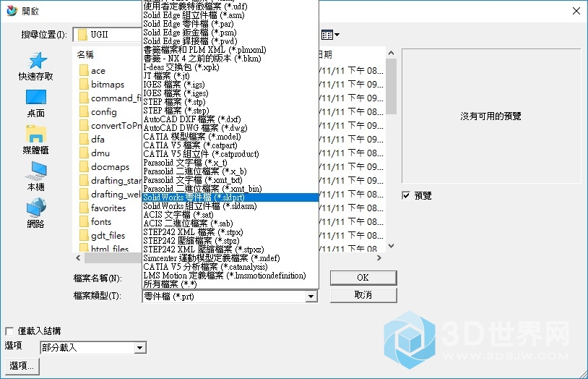Open the Network (網路) location
588x379 pixels.
[x=36, y=213]
